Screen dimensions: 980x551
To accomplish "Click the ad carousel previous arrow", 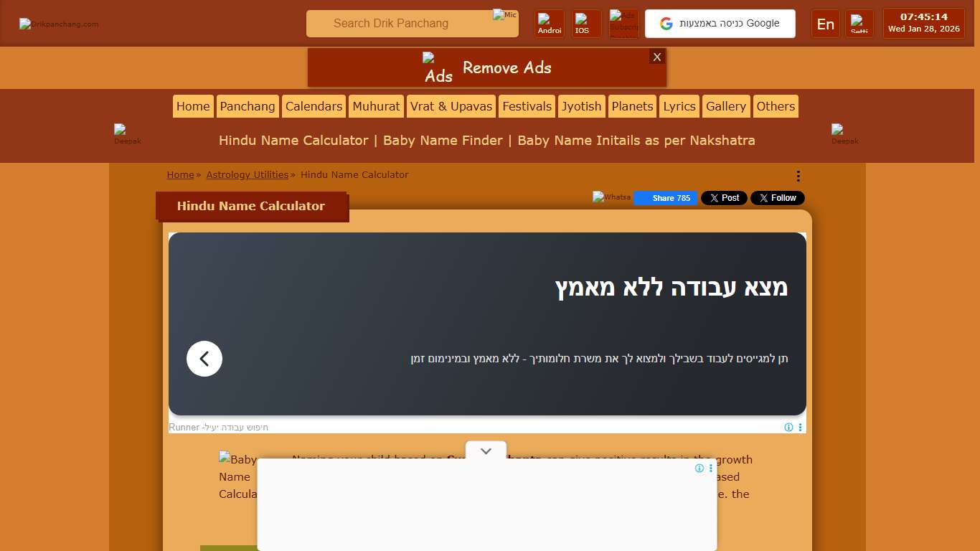I will (204, 359).
